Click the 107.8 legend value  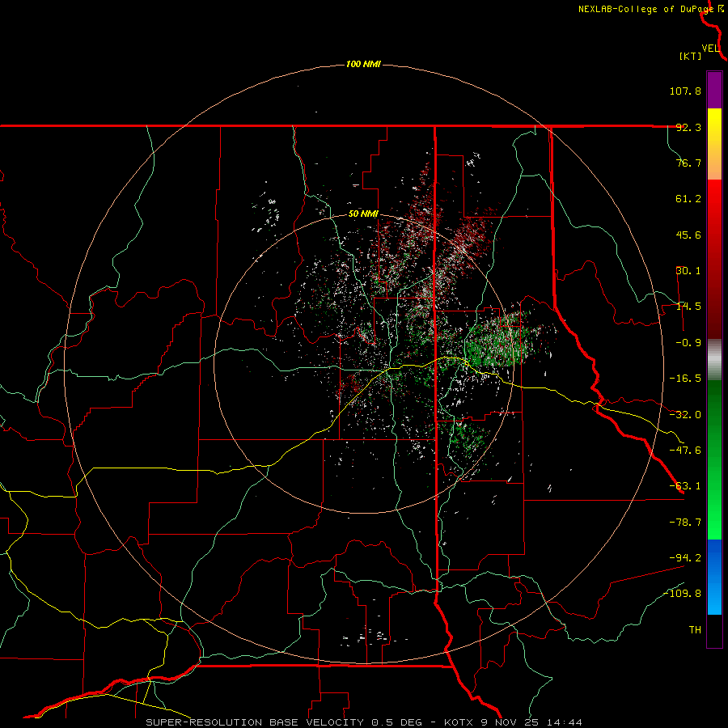click(685, 91)
